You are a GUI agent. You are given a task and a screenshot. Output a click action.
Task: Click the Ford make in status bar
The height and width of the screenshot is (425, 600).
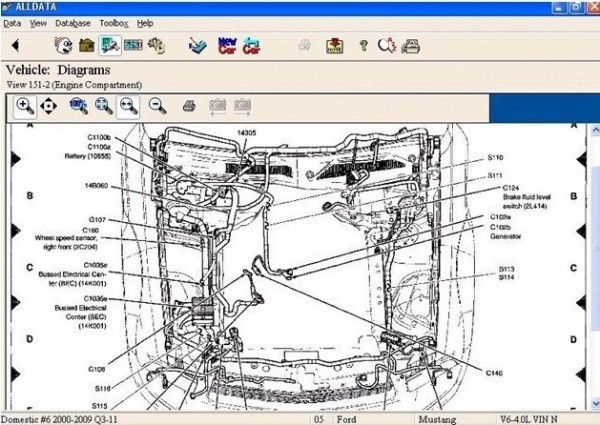pos(346,418)
